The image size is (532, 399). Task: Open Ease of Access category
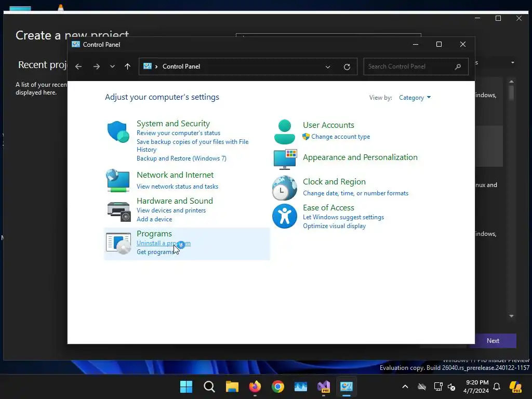(x=328, y=208)
